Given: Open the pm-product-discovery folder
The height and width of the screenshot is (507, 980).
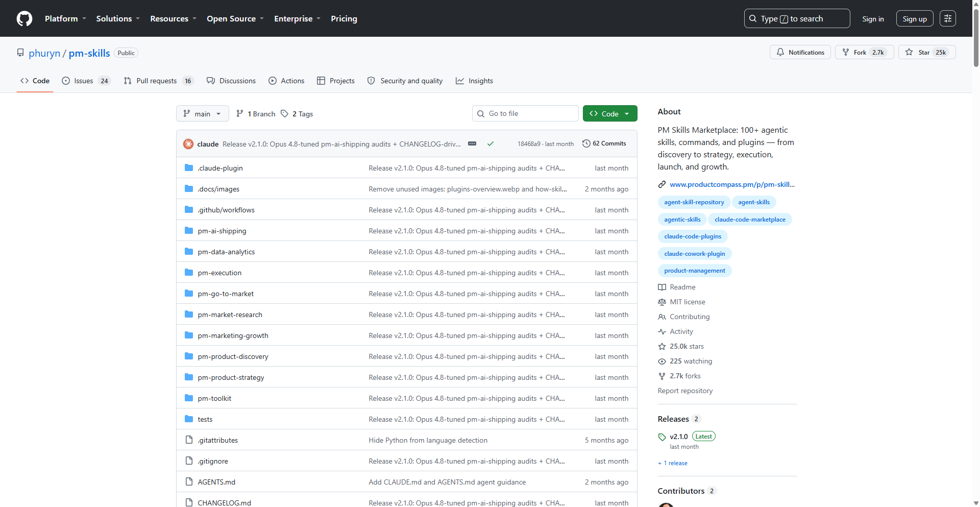Looking at the screenshot, I should click(x=233, y=356).
